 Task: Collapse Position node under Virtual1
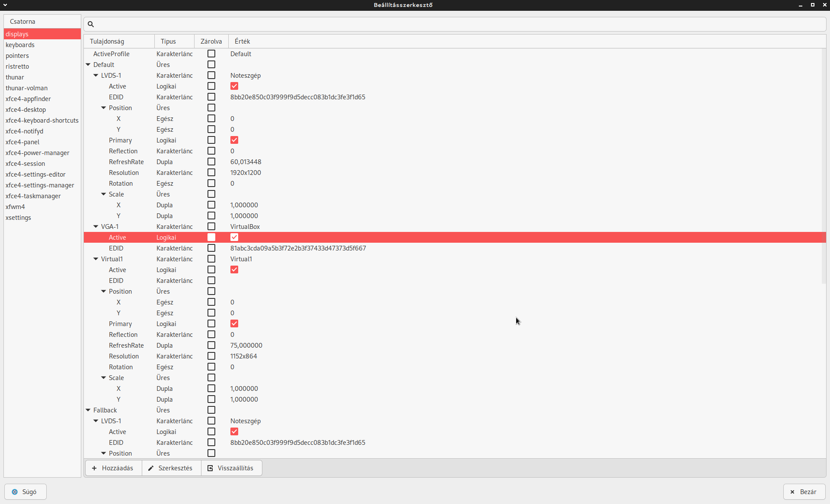104,292
